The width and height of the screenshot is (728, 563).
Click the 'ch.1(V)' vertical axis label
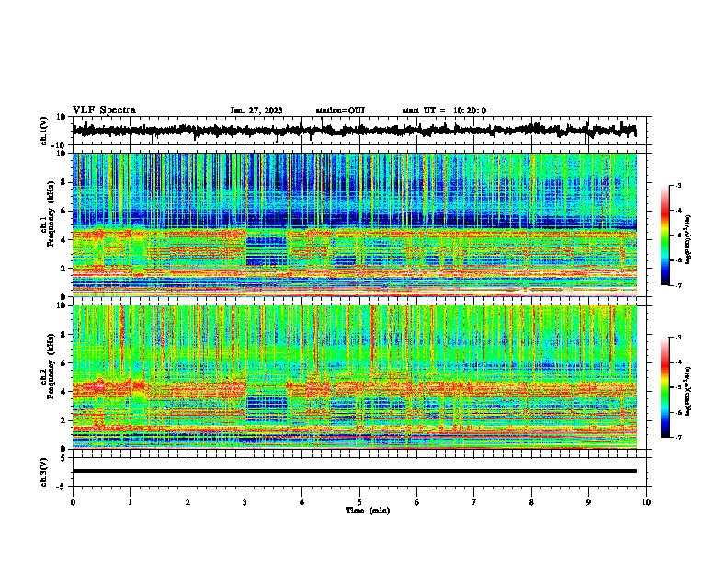pyautogui.click(x=44, y=131)
